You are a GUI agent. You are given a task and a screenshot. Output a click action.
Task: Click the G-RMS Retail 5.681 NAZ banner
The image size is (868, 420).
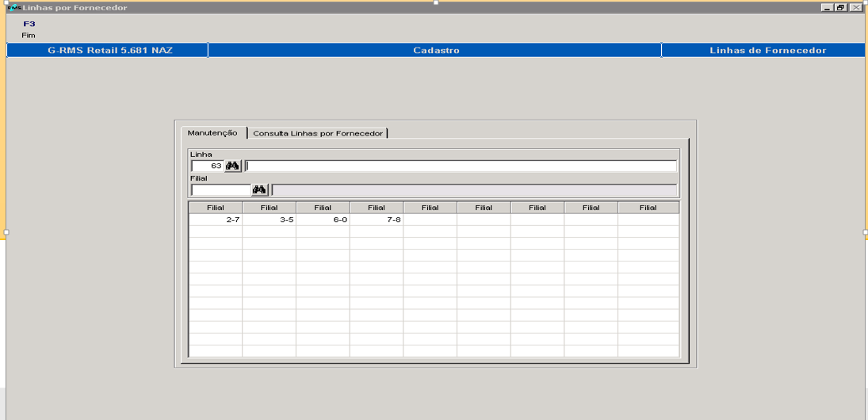tap(107, 51)
